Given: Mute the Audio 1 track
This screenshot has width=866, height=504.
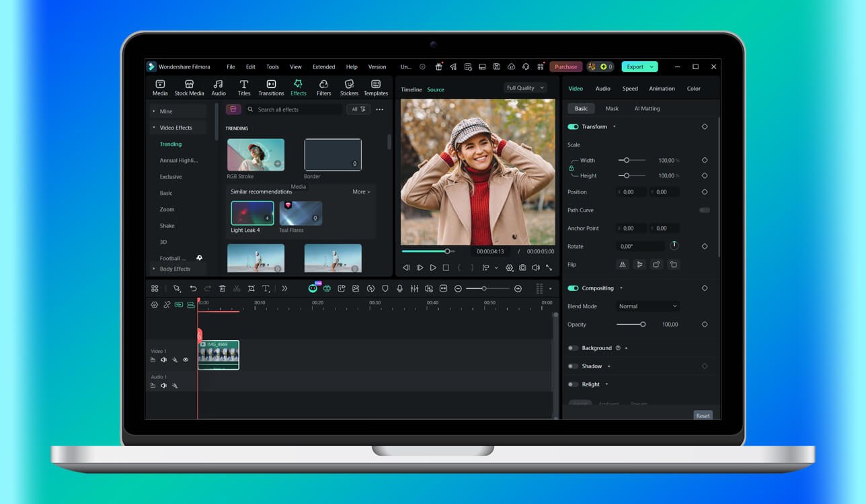Looking at the screenshot, I should coord(163,386).
